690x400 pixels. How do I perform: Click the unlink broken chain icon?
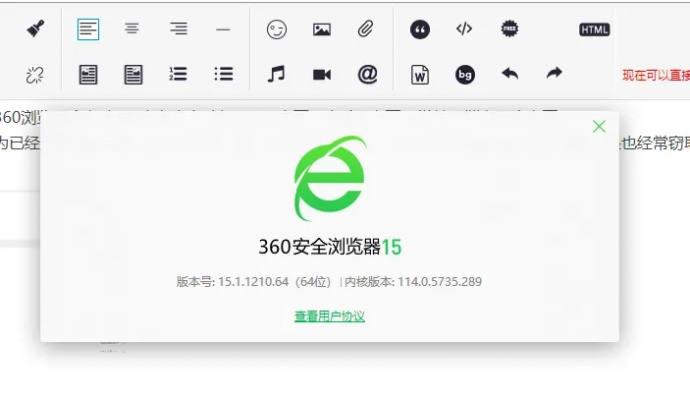click(x=36, y=74)
